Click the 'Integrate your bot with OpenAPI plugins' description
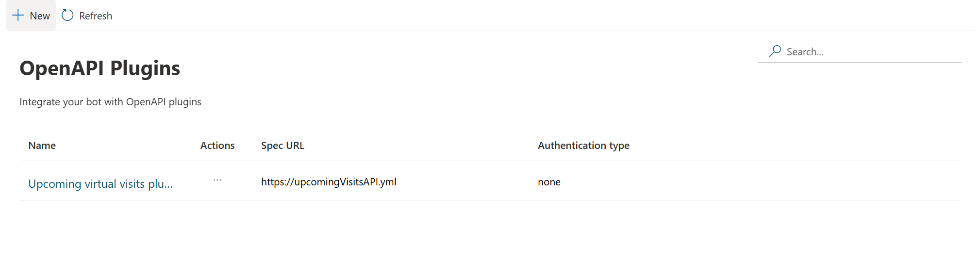This screenshot has width=980, height=280. (110, 102)
